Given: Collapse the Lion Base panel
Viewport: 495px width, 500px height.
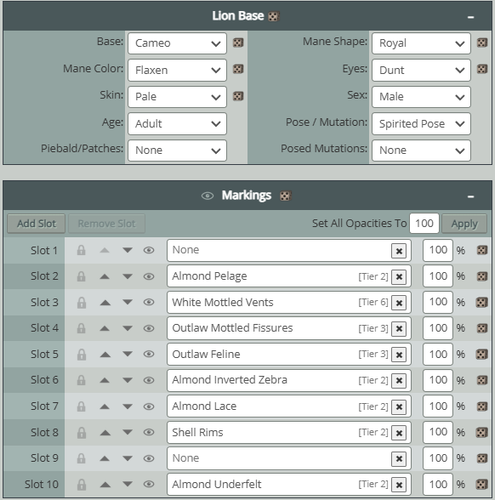Looking at the screenshot, I should pyautogui.click(x=471, y=17).
